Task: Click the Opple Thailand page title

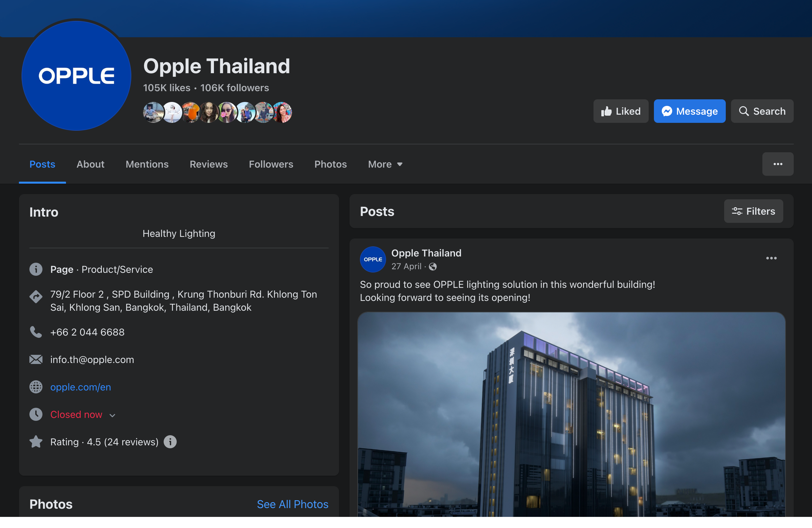Action: pyautogui.click(x=216, y=66)
